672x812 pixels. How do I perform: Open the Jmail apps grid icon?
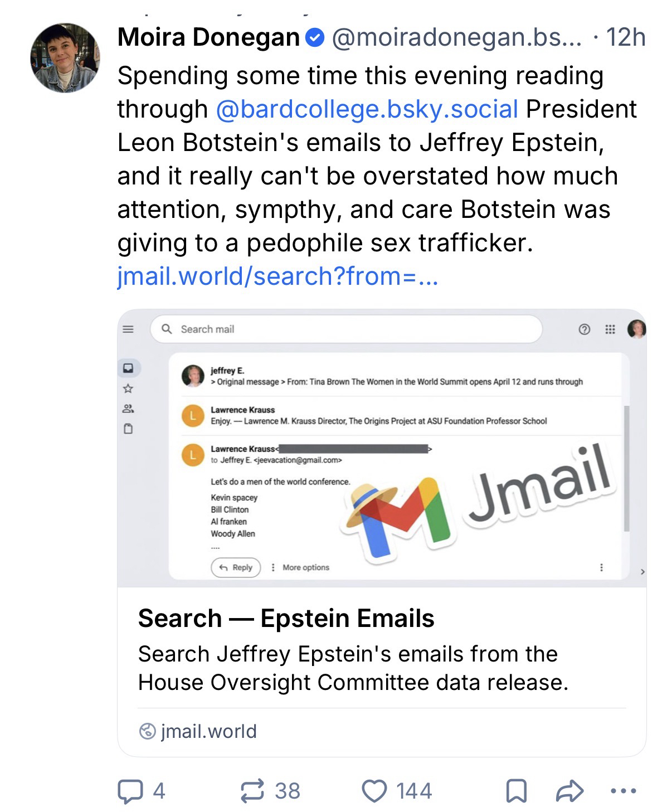tap(610, 329)
